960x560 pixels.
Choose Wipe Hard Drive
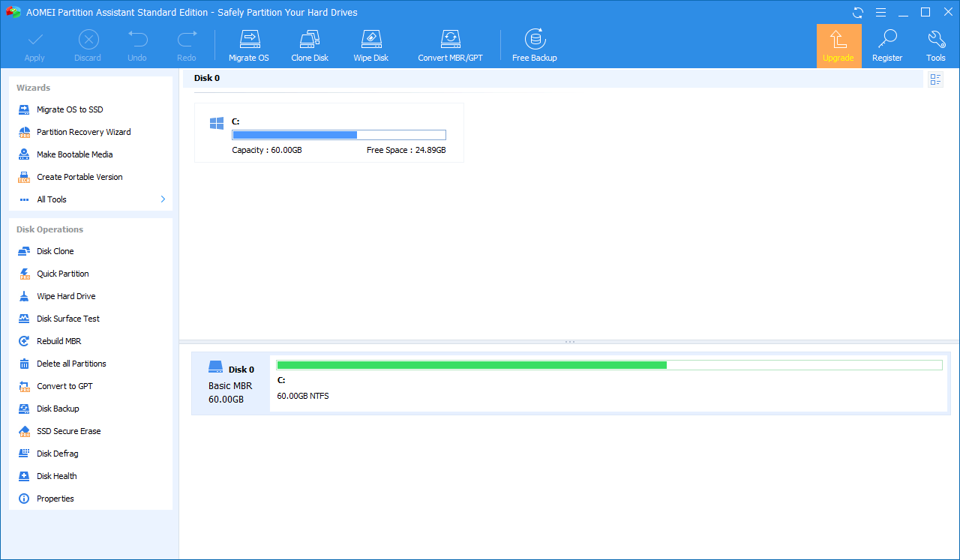(66, 296)
